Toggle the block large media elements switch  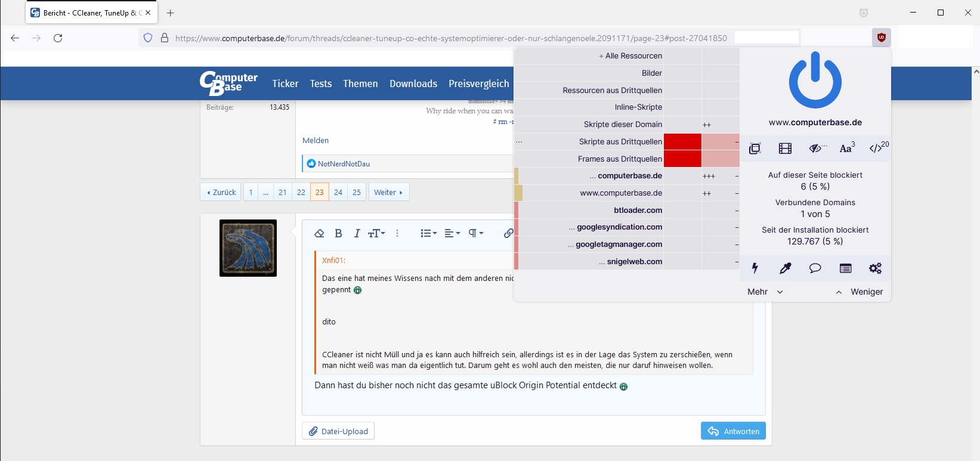tap(785, 148)
